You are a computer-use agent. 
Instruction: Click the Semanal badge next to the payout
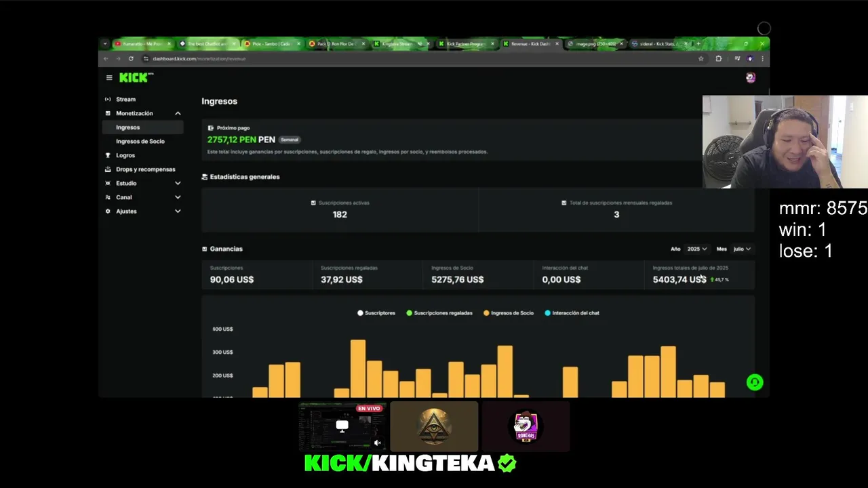pyautogui.click(x=290, y=140)
